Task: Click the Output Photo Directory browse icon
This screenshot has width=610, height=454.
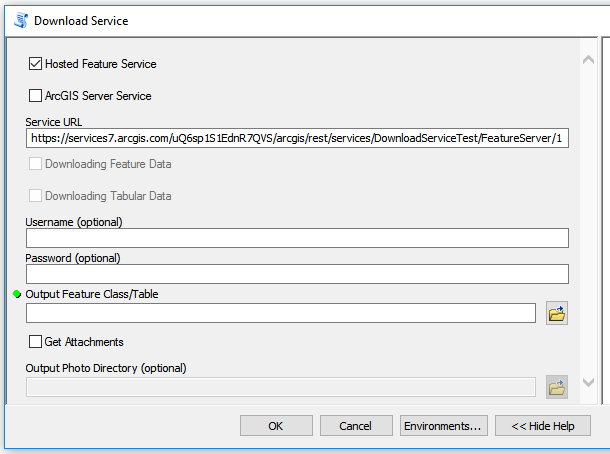Action: click(x=557, y=386)
